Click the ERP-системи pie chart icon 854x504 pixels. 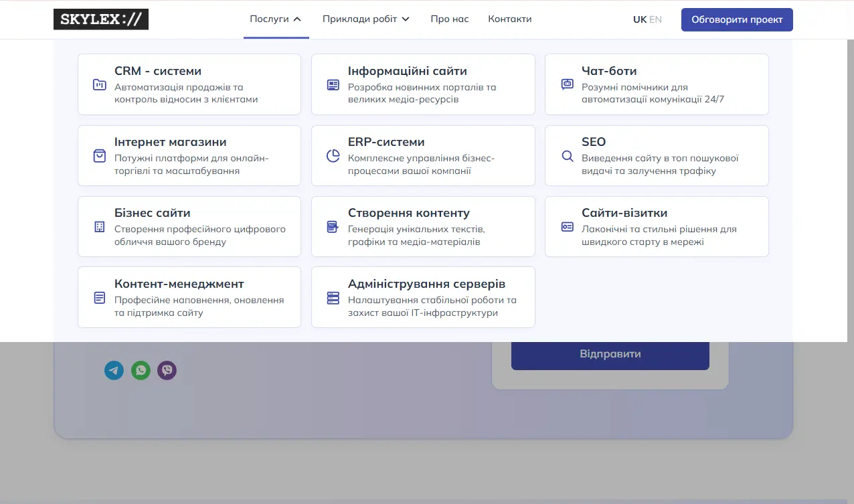click(333, 156)
